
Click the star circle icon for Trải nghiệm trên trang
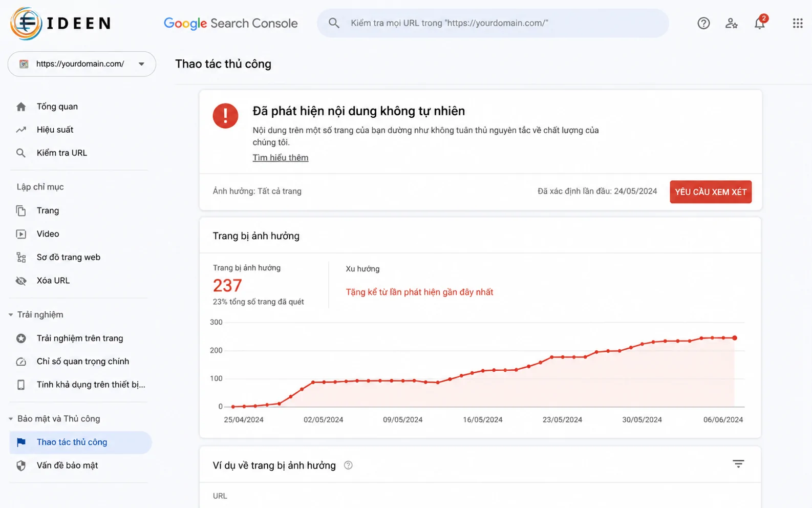[x=21, y=338]
